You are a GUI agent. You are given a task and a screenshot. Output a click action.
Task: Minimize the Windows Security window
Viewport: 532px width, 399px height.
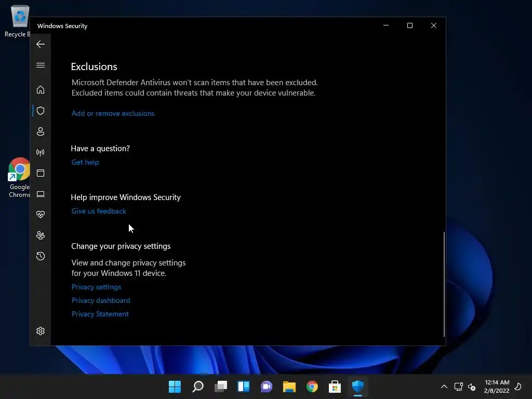386,25
